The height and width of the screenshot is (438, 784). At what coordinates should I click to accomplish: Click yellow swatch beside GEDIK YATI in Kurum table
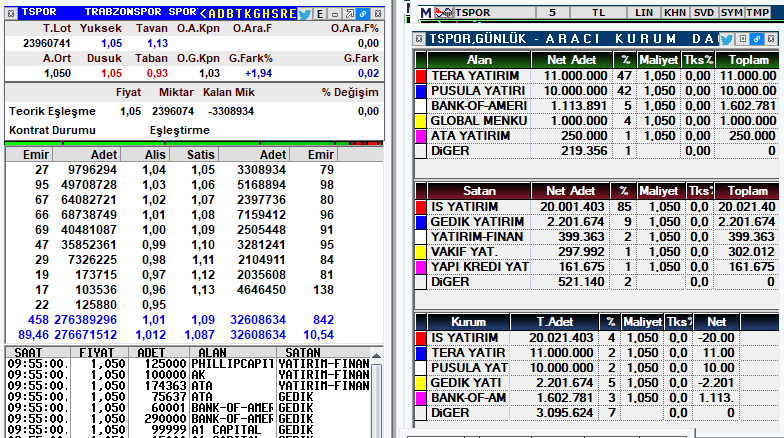(421, 383)
